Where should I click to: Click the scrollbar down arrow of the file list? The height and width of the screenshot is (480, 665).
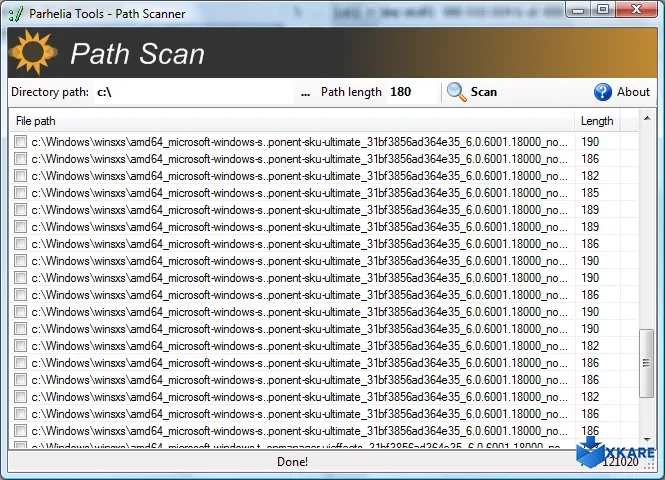pyautogui.click(x=647, y=440)
